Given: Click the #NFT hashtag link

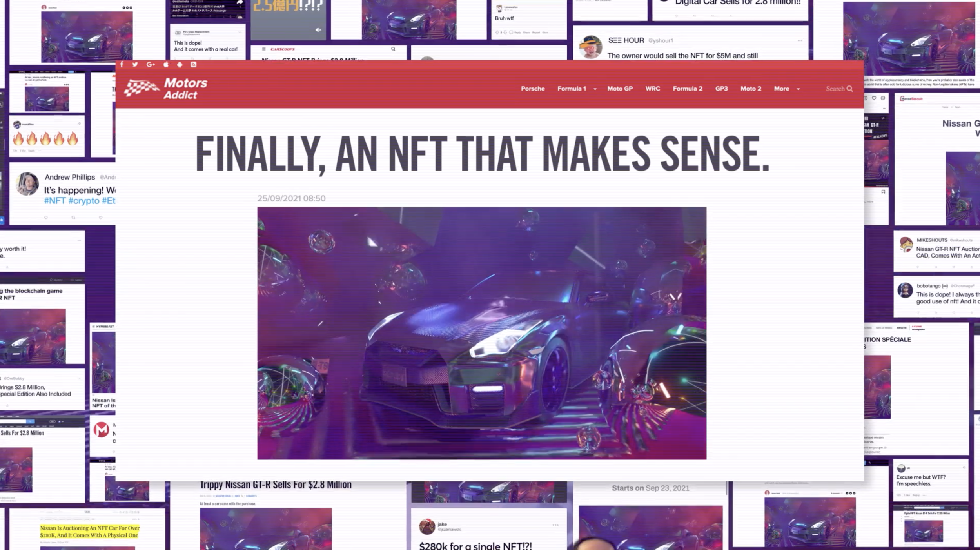Looking at the screenshot, I should (x=54, y=201).
